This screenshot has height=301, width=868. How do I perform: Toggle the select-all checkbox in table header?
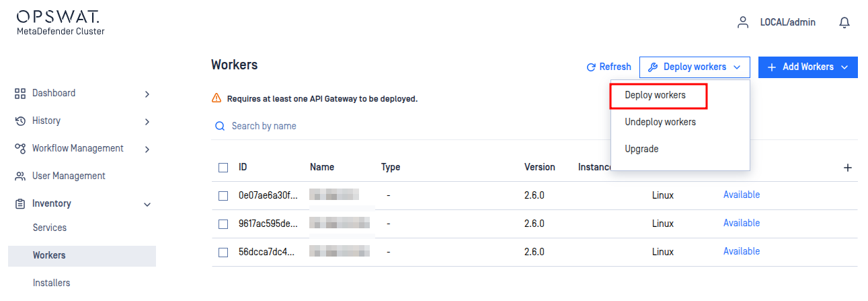pyautogui.click(x=223, y=168)
